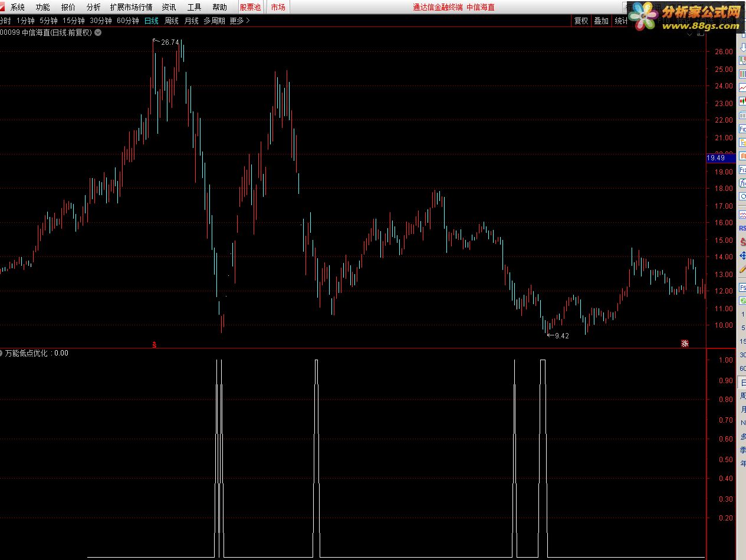Screen dimensions: 746x560
Task: Click the 市场 button
Action: 278,7
